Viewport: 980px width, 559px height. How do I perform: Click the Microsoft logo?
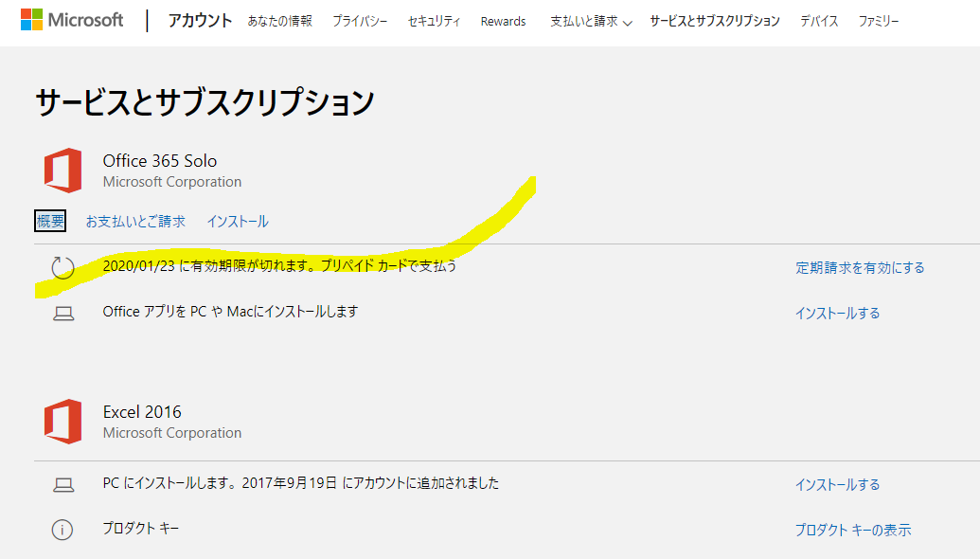pos(72,20)
